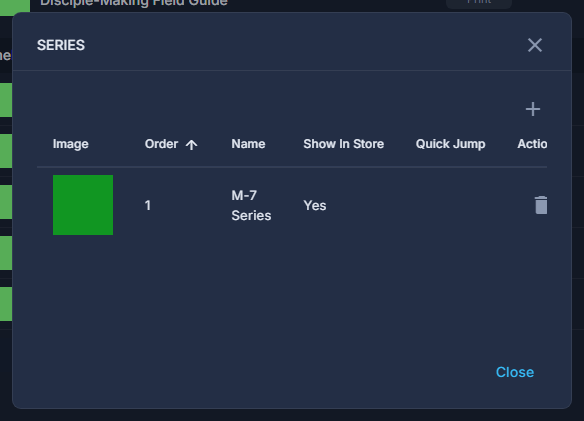Sort by Quick Jump column header
The image size is (584, 421).
point(450,144)
